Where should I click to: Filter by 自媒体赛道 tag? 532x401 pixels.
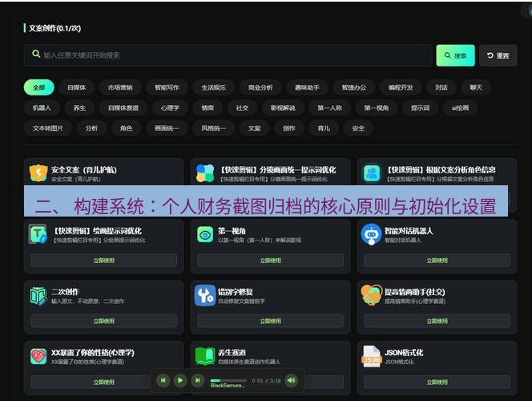tap(123, 107)
